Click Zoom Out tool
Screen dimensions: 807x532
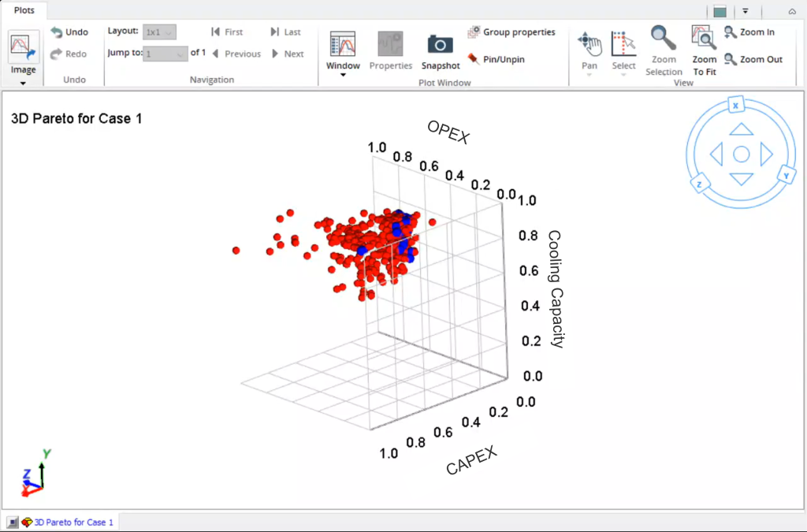(753, 59)
